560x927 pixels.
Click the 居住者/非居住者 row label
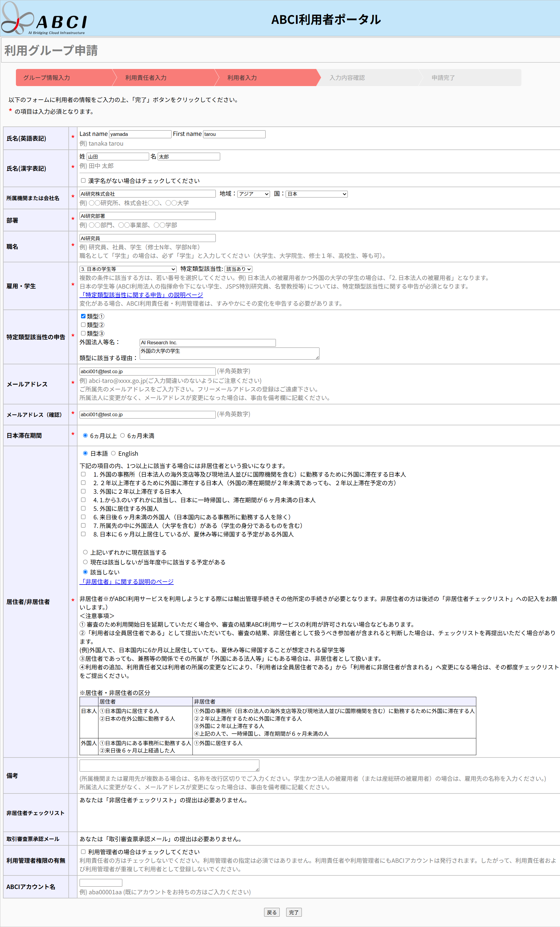[28, 602]
